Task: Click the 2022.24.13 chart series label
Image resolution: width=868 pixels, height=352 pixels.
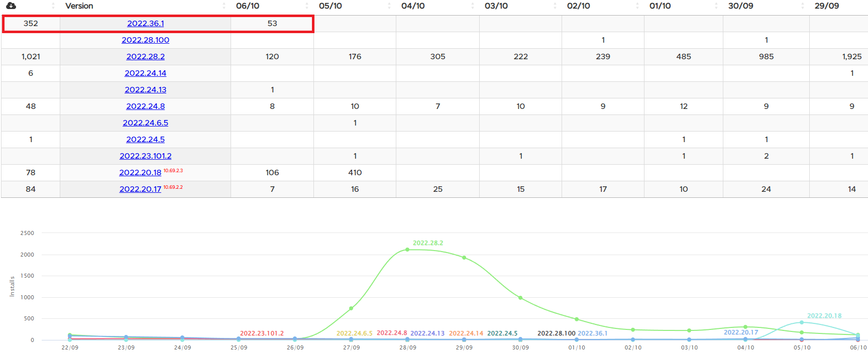Action: 427,333
